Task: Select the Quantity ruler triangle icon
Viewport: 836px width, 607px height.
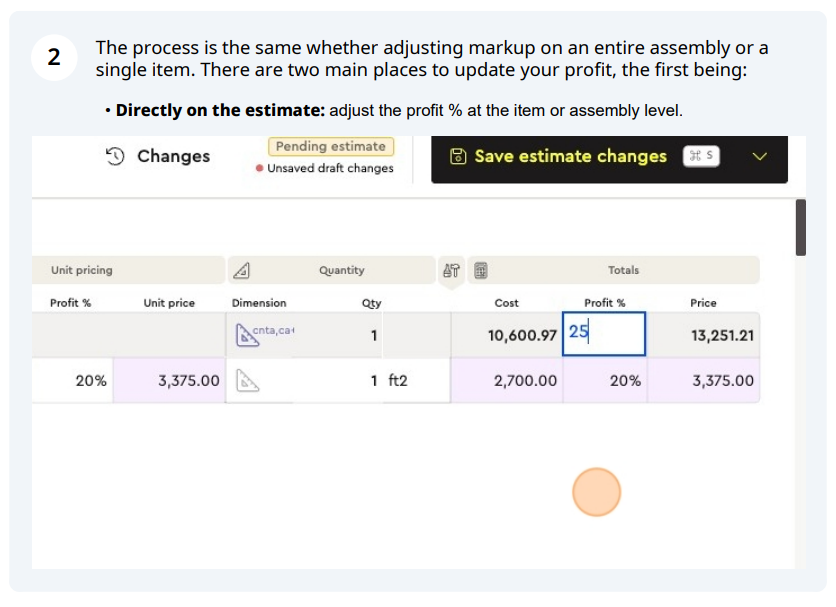Action: 242,270
